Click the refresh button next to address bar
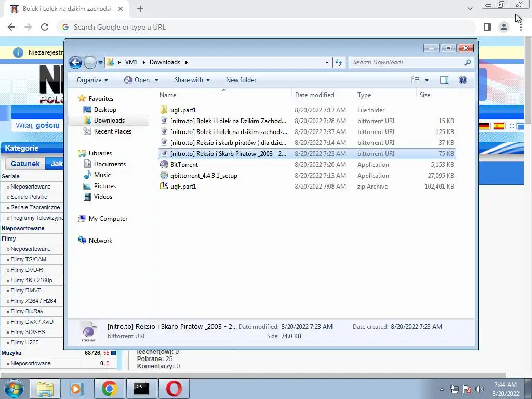 (339, 62)
